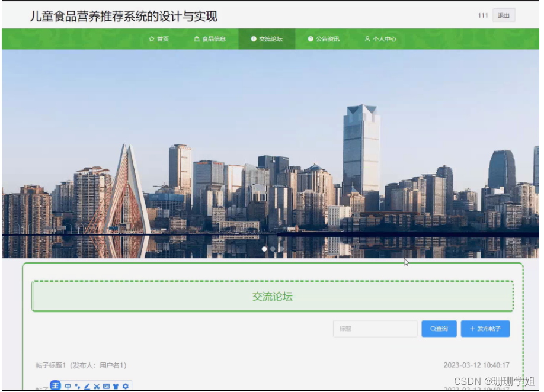Click the 发布帖子 new post button

pyautogui.click(x=485, y=329)
